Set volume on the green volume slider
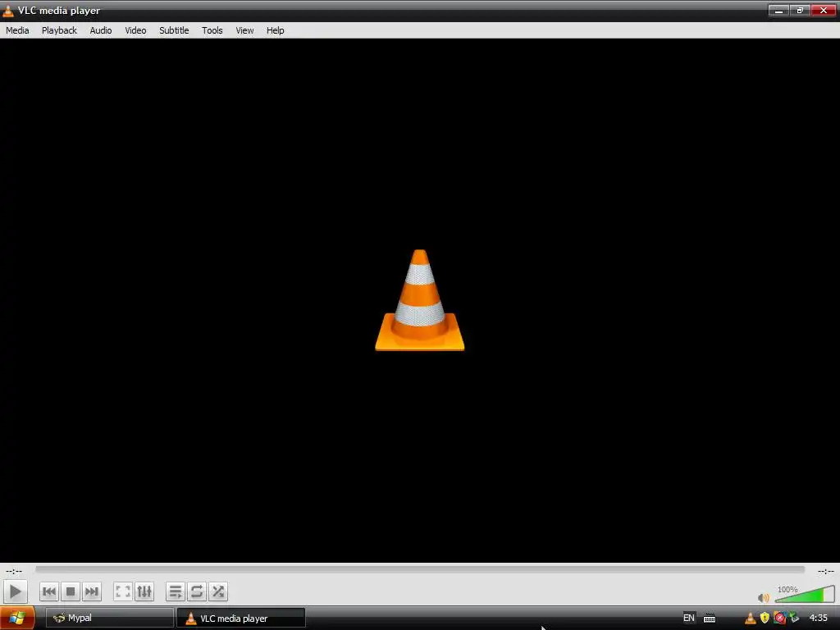This screenshot has width=840, height=630. click(804, 595)
